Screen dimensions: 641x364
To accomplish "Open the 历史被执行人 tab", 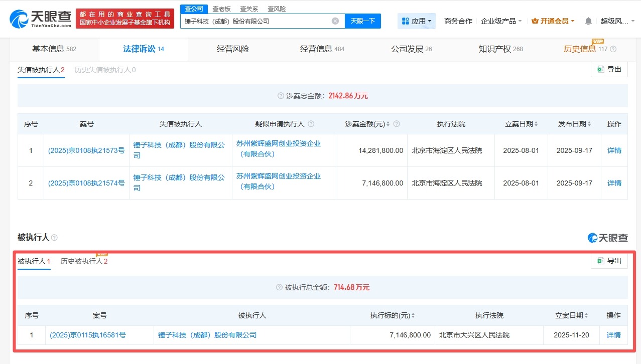I will point(83,261).
